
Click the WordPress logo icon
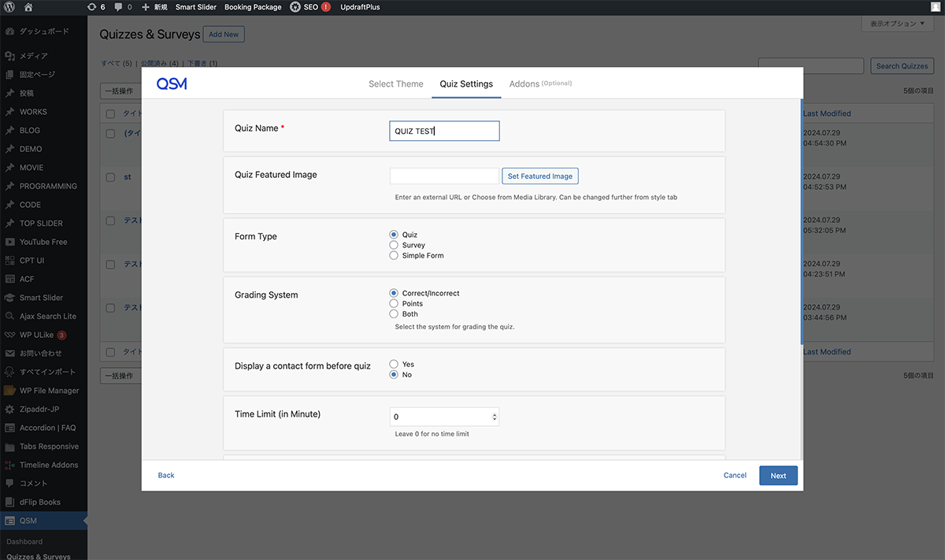pyautogui.click(x=9, y=7)
